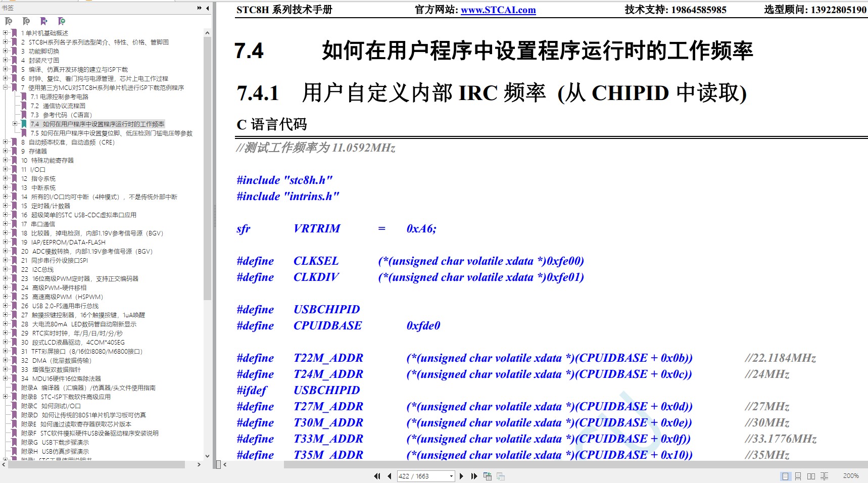The image size is (868, 483).
Task: Click the 书签 panel title
Action: point(8,8)
